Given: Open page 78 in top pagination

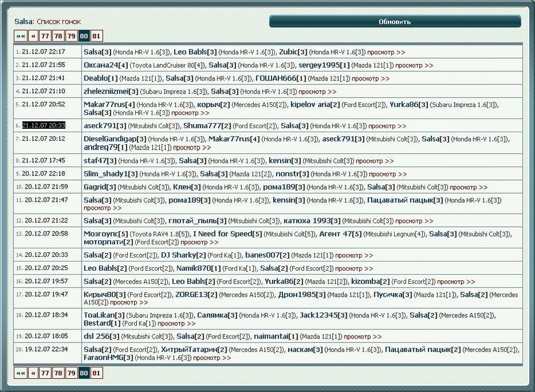Looking at the screenshot, I should tap(58, 36).
